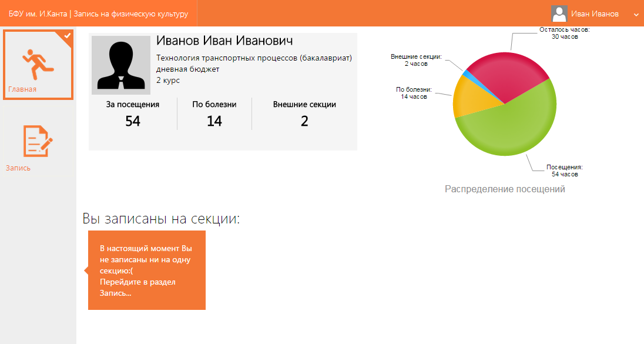Click the checkmark on the Главная tile
644x344 pixels.
pyautogui.click(x=68, y=36)
